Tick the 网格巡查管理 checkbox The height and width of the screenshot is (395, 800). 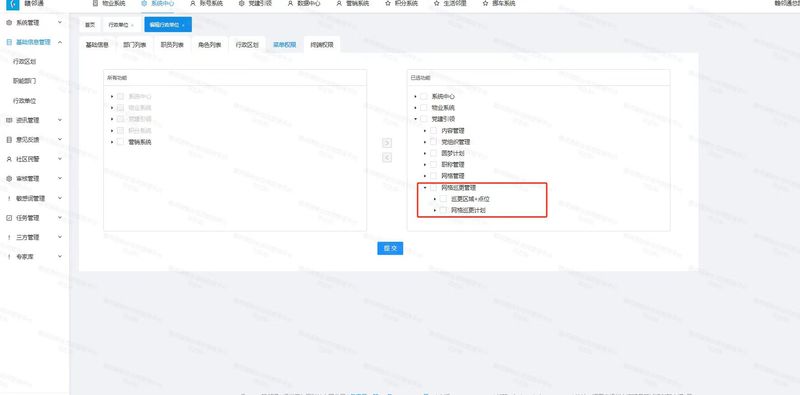click(x=434, y=188)
